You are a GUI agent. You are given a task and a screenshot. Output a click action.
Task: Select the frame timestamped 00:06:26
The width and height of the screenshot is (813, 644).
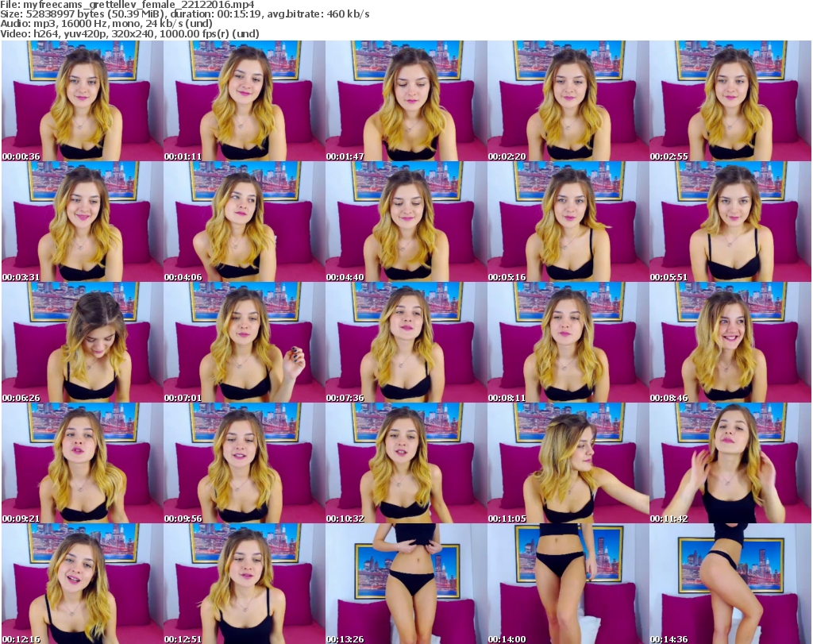point(82,342)
